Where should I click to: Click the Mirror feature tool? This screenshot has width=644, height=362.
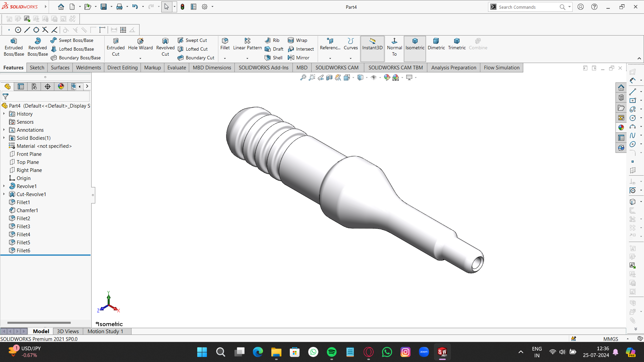[299, 58]
